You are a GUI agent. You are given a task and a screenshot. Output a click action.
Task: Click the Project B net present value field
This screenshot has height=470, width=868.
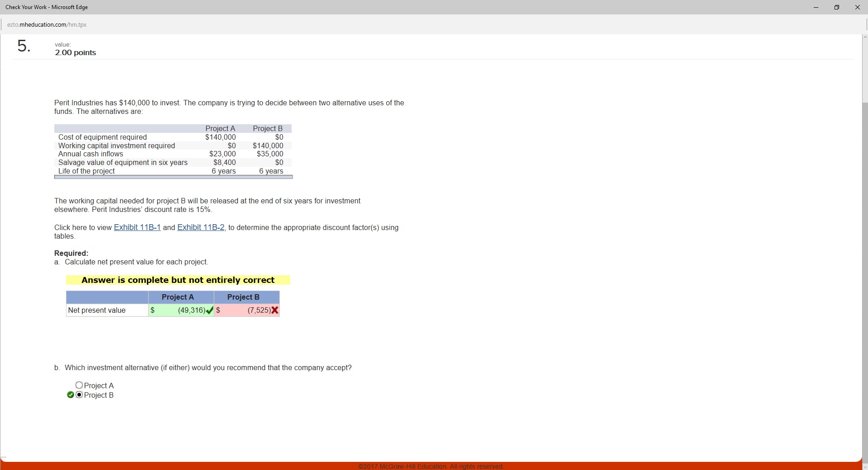(x=246, y=310)
